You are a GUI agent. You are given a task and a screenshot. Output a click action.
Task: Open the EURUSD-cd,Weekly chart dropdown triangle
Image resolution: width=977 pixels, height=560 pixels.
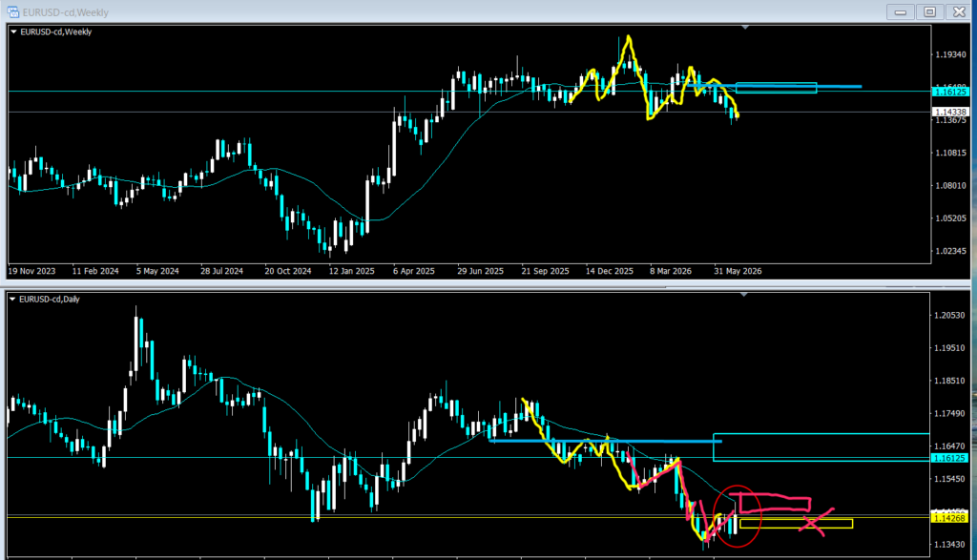tap(13, 31)
